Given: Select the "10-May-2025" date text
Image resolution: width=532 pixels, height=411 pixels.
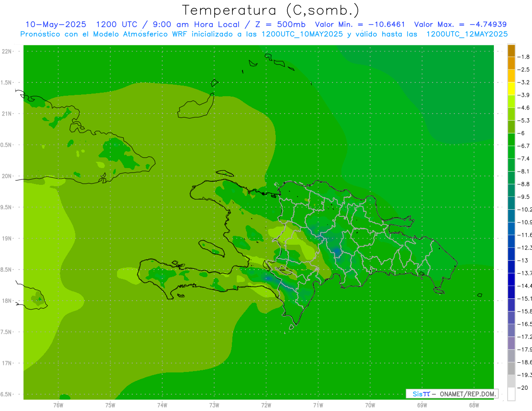Looking at the screenshot, I should point(55,24).
